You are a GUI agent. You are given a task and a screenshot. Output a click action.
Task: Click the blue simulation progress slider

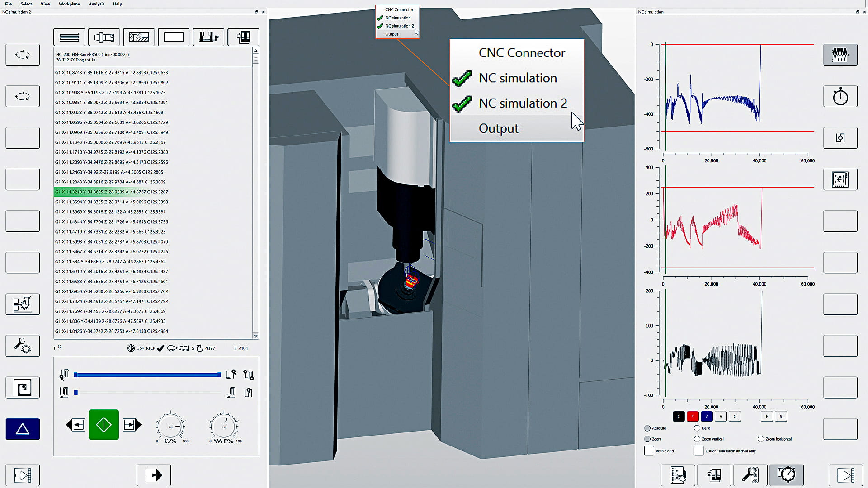pos(147,375)
